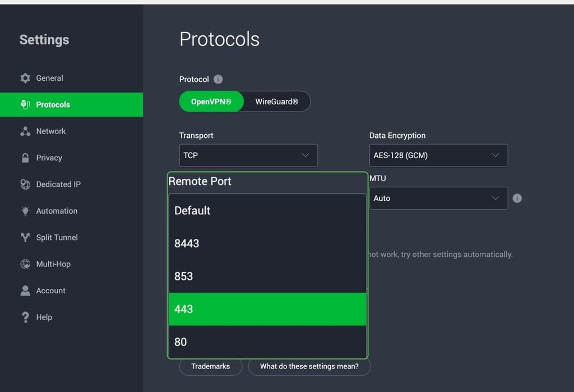Click the Settings sidebar title
The image size is (574, 392).
(44, 40)
